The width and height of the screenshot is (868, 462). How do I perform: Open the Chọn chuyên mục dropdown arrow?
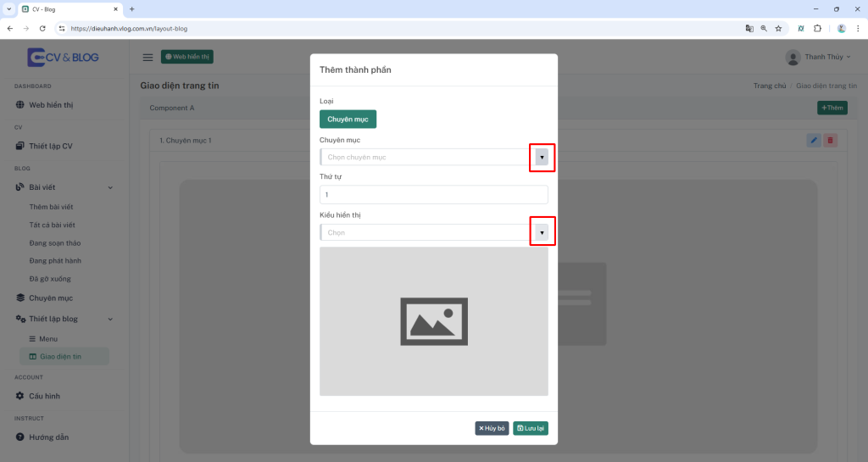(x=542, y=157)
